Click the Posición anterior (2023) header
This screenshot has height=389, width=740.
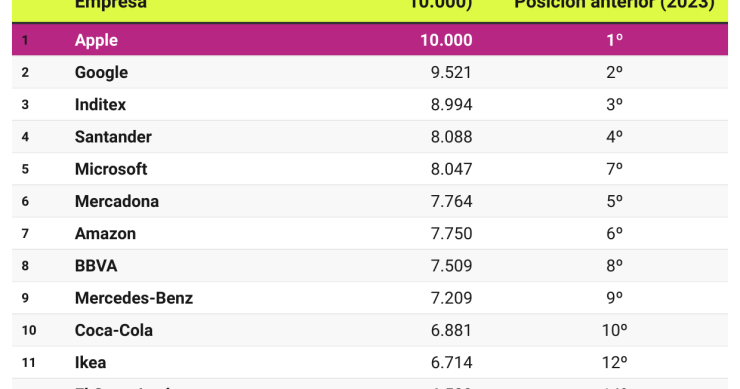[x=614, y=5]
